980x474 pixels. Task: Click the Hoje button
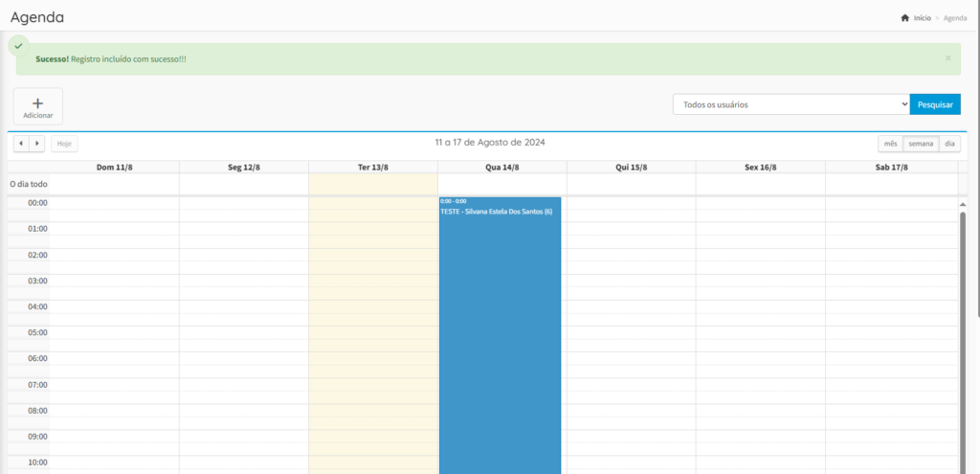pos(64,144)
